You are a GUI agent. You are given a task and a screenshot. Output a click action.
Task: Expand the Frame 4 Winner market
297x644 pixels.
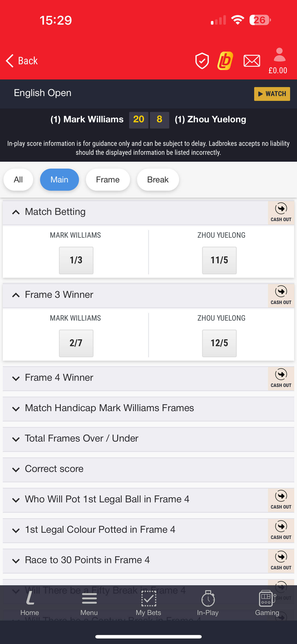[x=58, y=378]
